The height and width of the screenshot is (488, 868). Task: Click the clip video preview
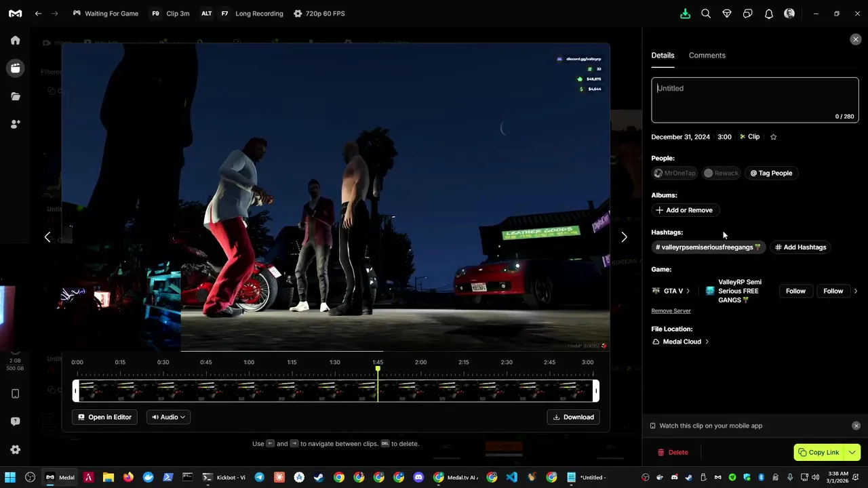(x=336, y=197)
